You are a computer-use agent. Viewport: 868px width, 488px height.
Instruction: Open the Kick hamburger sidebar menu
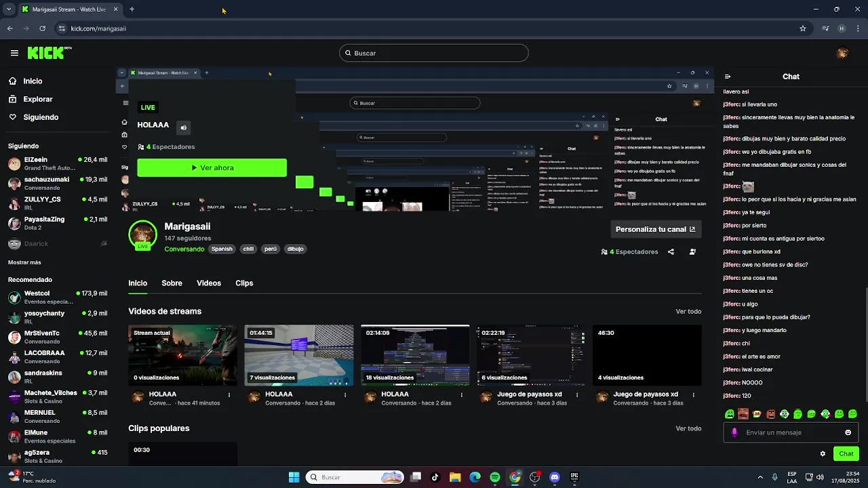(x=14, y=53)
